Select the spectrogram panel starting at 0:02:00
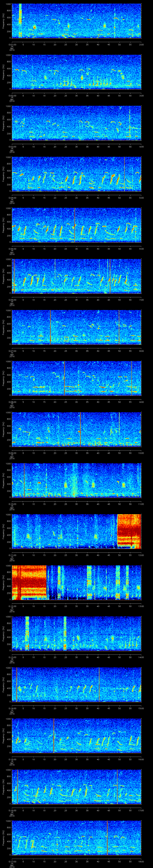This screenshot has height=868, width=153. tap(77, 72)
